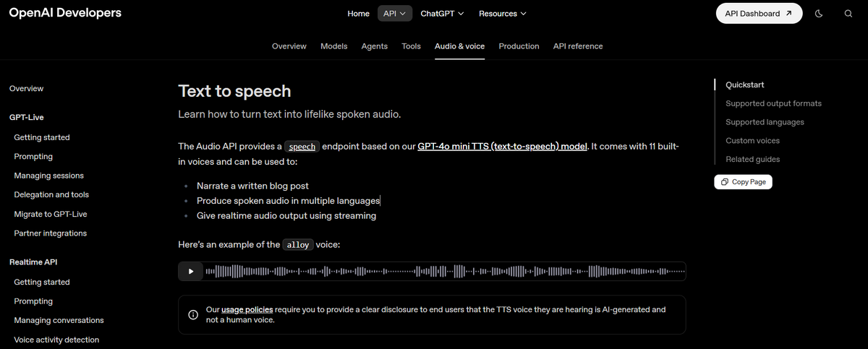Click the info icon in usage policy notice
Screen dimensions: 868x349
tap(193, 314)
